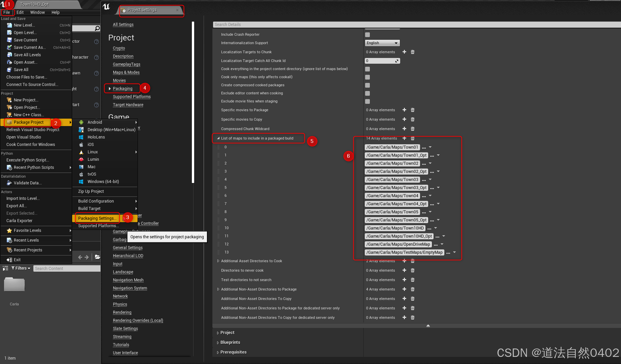The height and width of the screenshot is (364, 621).
Task: Switch to the Project Settings tab
Action: [x=150, y=10]
